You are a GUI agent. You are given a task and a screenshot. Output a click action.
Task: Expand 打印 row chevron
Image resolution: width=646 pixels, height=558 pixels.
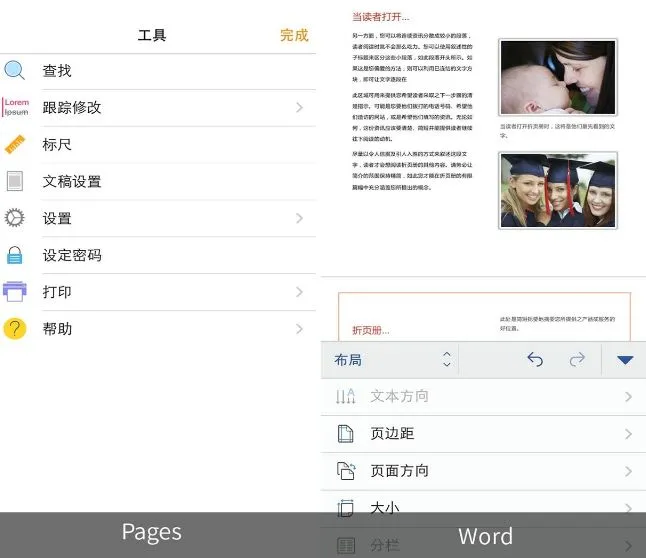tap(300, 292)
